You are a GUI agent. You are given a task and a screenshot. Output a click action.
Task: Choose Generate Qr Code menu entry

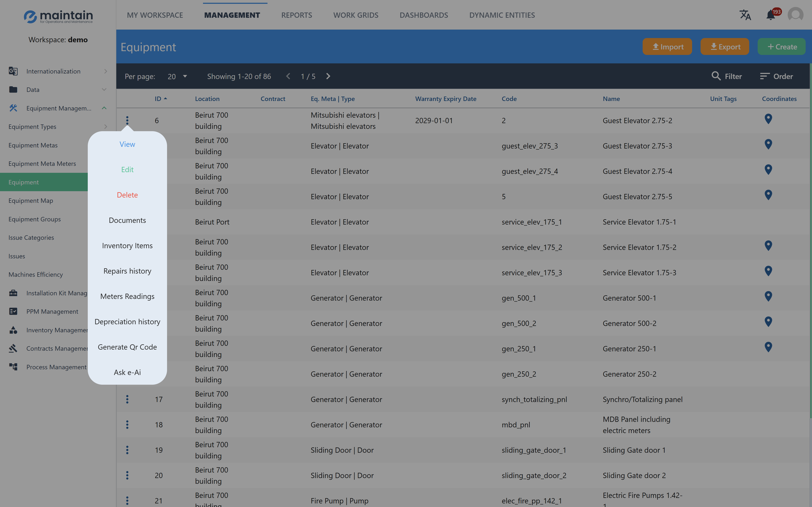tap(127, 347)
